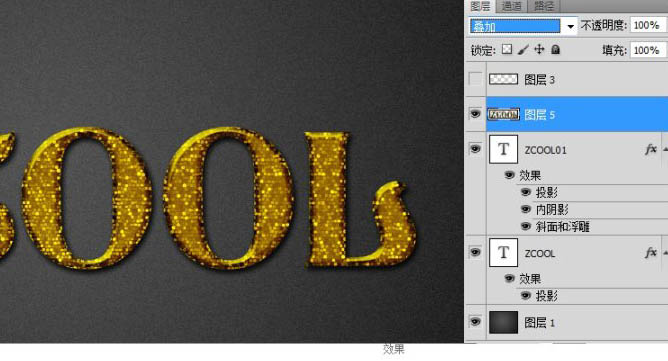Screen dimensions: 668x361
Task: Click the fx icon on ZCOOL01 layer
Action: (651, 149)
